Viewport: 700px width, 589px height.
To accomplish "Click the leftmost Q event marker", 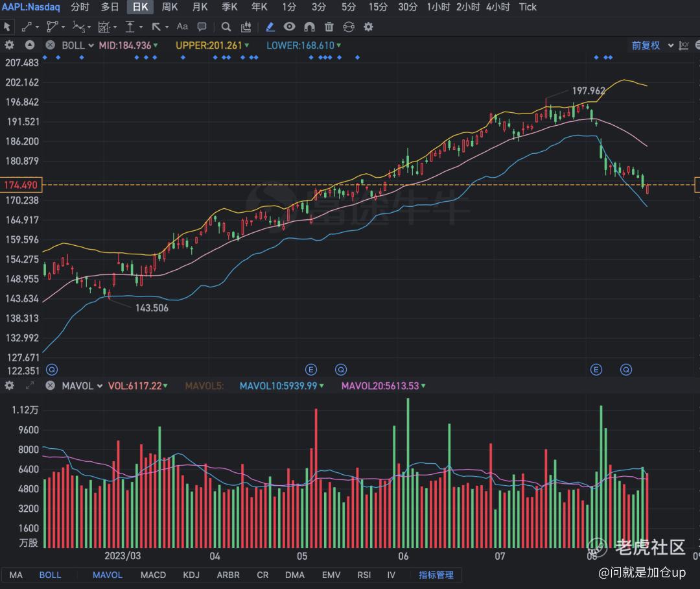I will (52, 370).
